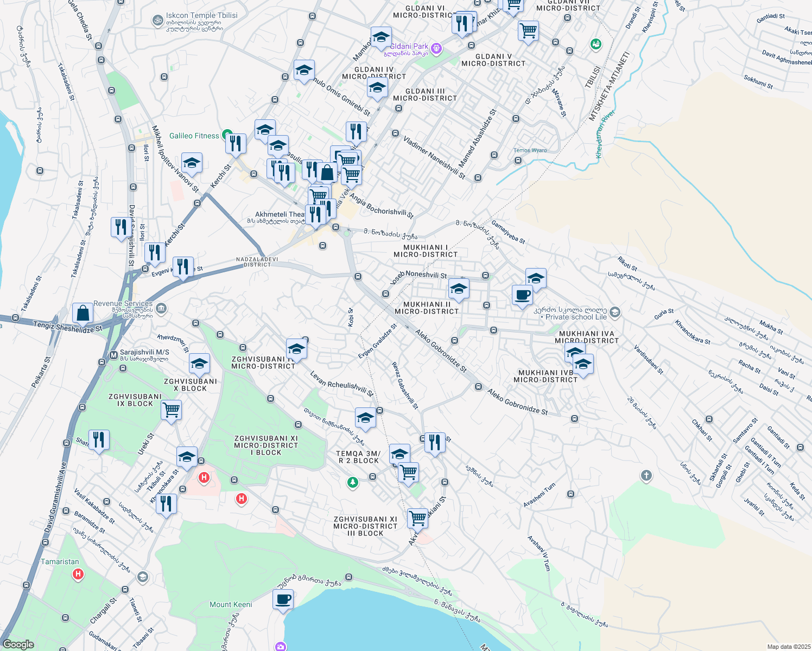Screen dimensions: 812x651
Task: Select the Akhmeteli Theatre station label
Action: point(280,214)
